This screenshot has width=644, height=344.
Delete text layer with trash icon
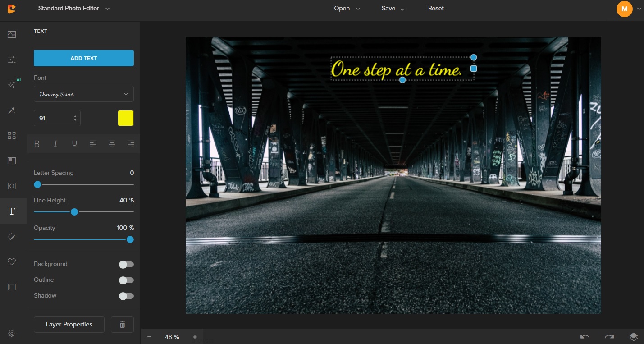pyautogui.click(x=122, y=325)
